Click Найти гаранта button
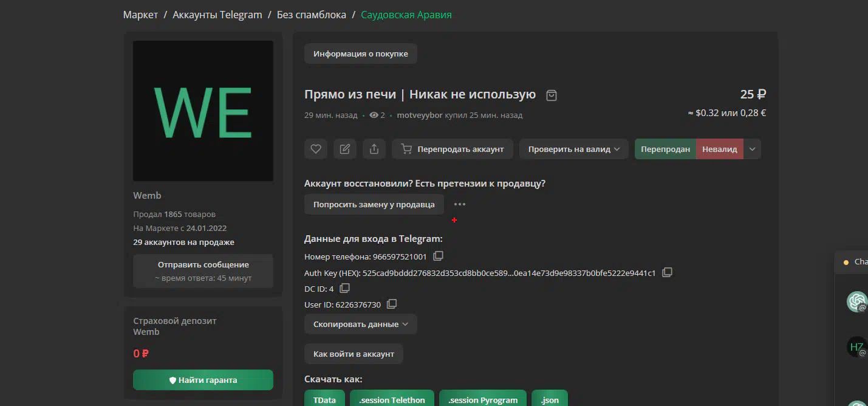This screenshot has height=406, width=868. [203, 380]
